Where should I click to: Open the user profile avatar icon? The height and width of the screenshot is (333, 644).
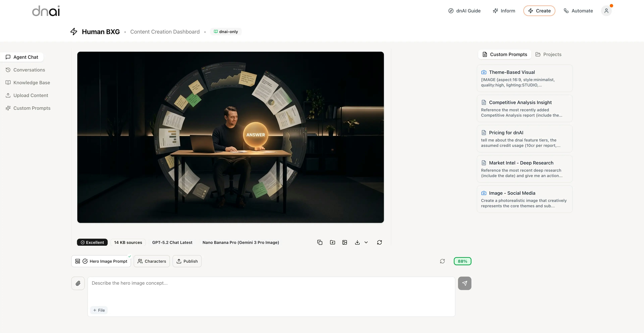pos(606,11)
